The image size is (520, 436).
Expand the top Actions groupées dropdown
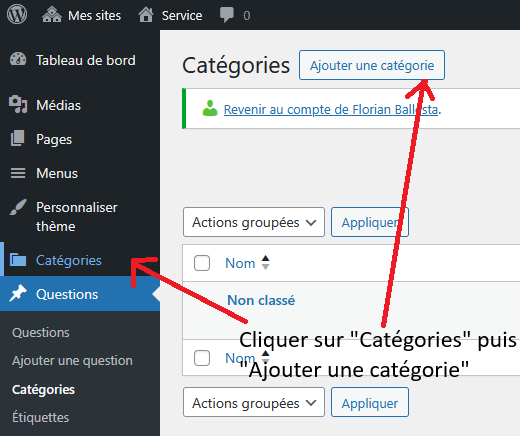click(x=254, y=222)
